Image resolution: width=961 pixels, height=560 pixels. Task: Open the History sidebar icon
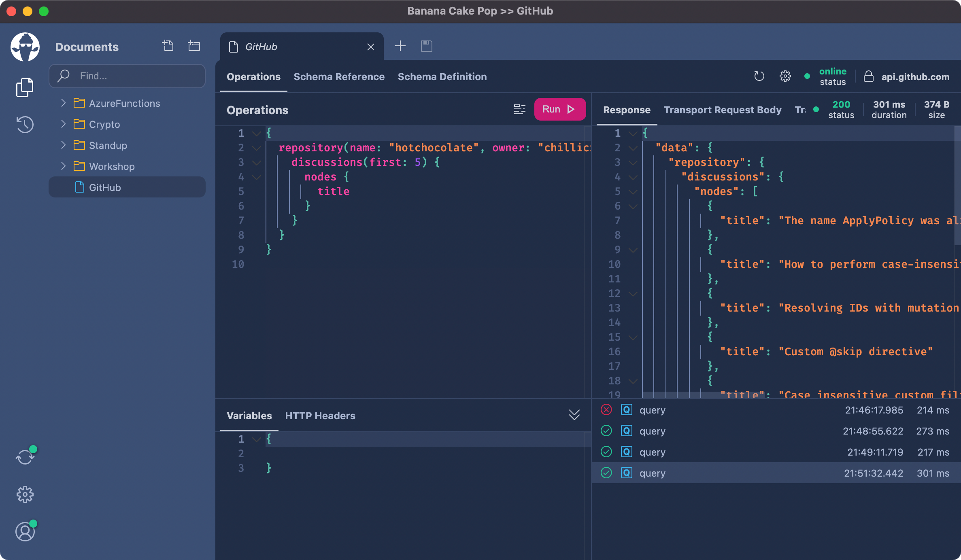pos(25,124)
